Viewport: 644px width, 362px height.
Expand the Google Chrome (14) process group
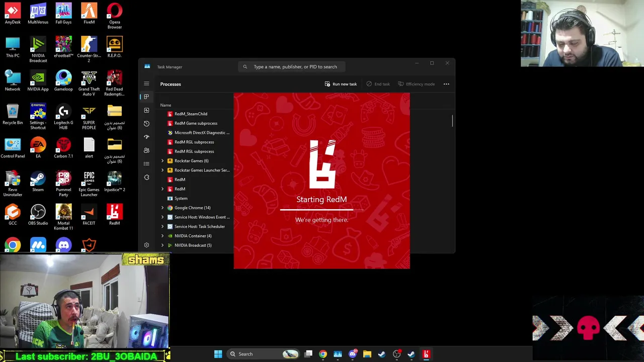(x=163, y=208)
